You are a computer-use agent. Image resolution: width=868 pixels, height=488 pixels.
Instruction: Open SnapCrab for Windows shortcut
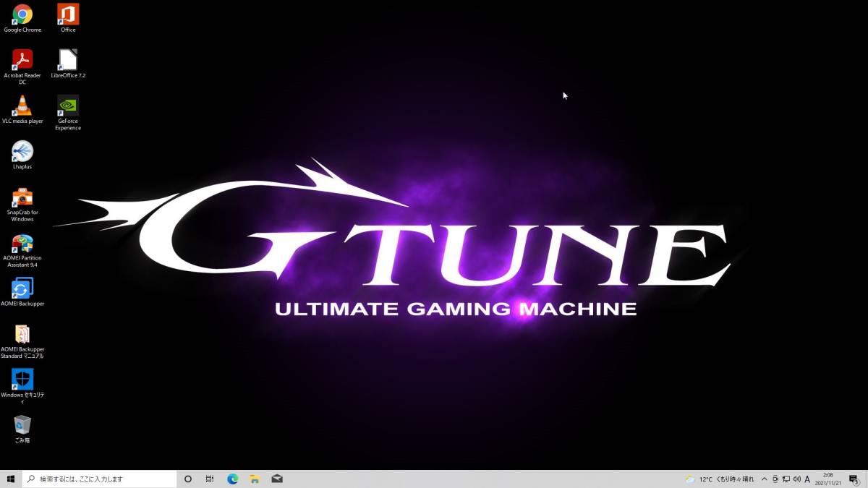22,205
